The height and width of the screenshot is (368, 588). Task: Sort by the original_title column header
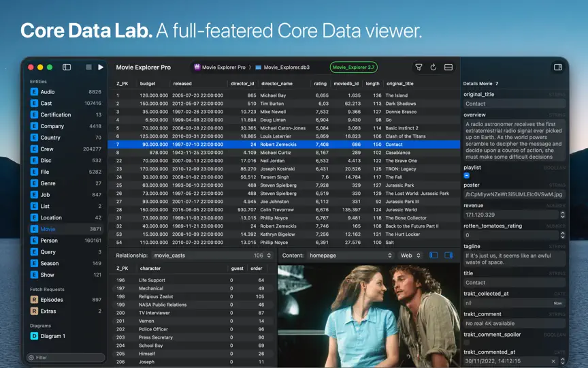tap(399, 84)
